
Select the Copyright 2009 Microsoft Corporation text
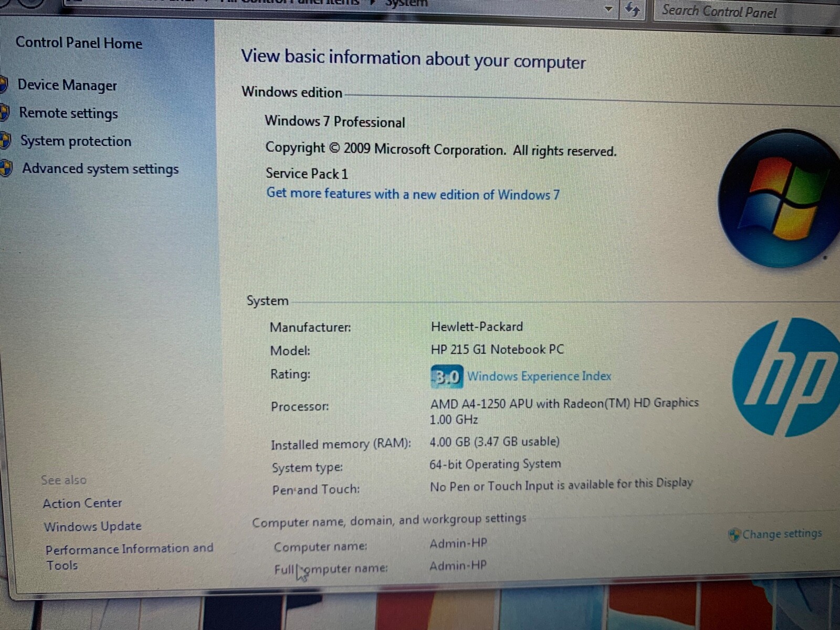point(440,149)
